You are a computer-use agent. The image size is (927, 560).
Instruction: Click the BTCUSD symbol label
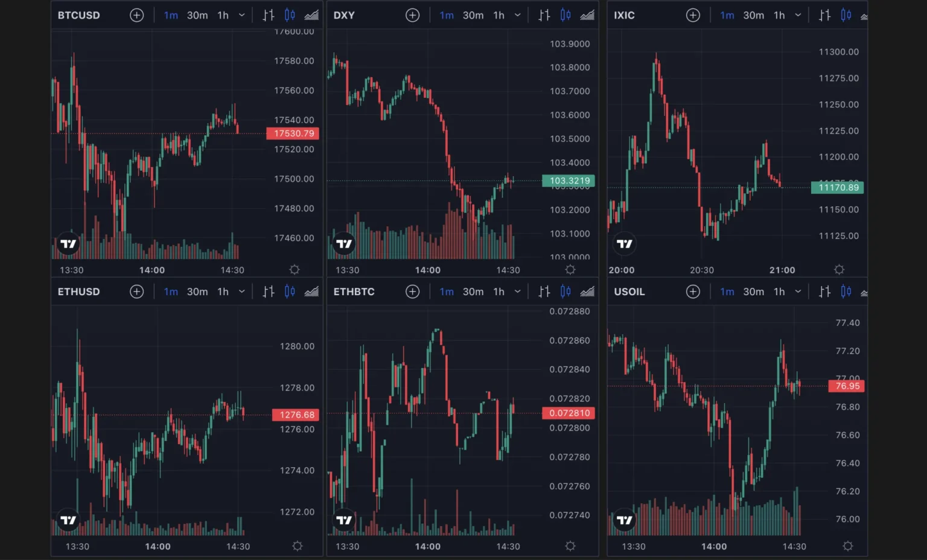(78, 15)
